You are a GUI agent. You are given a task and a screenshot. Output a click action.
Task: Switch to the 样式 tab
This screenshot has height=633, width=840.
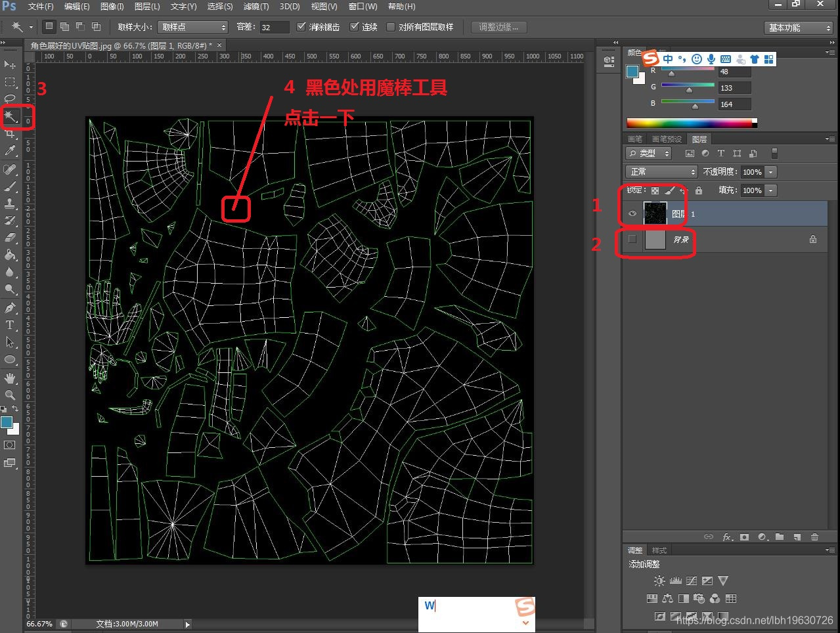coord(659,550)
